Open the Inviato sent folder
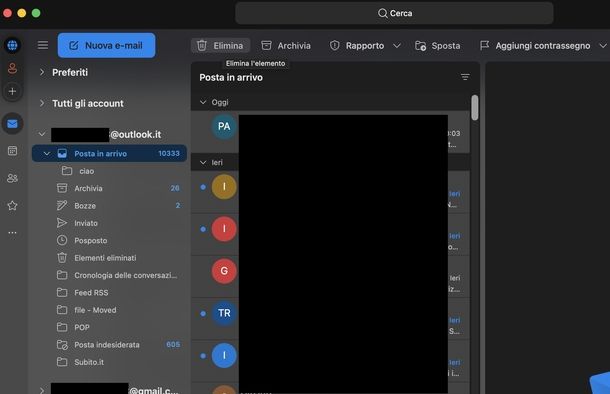610x394 pixels. coord(109,223)
